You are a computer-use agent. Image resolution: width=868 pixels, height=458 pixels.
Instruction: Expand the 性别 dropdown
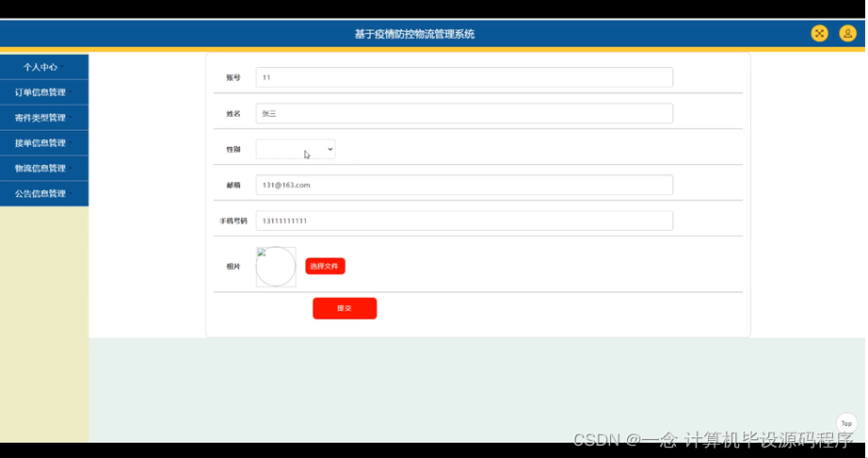pos(296,149)
